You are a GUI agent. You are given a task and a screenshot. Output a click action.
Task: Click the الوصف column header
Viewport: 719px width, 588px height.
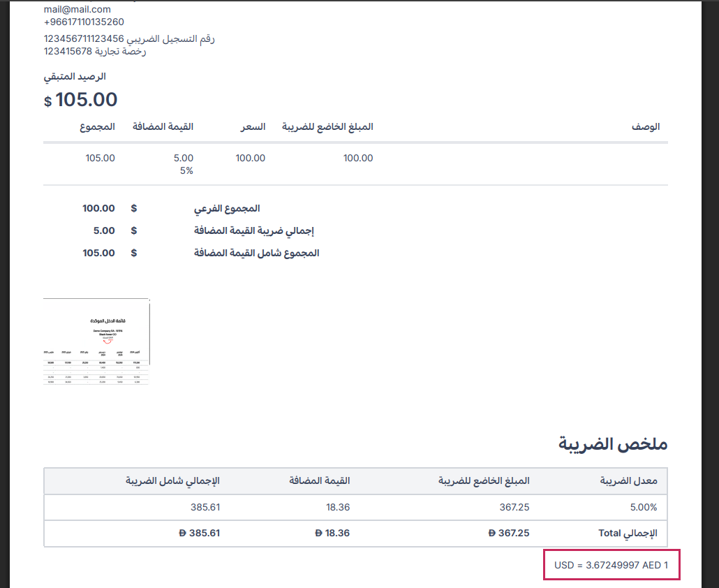coord(646,126)
